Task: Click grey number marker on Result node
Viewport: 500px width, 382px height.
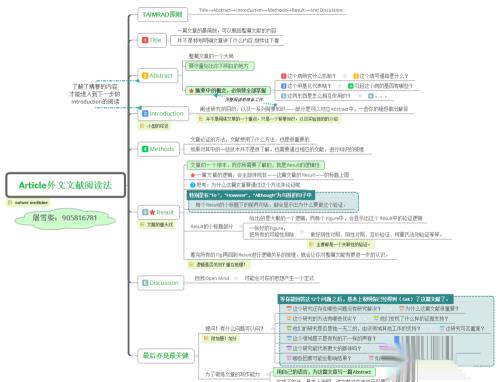Action: [145, 212]
